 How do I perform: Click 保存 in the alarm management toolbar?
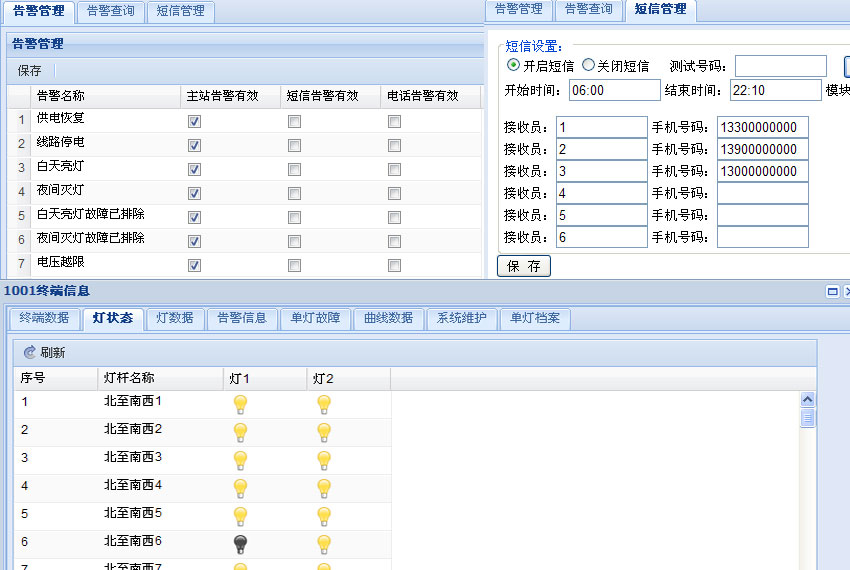(x=30, y=71)
